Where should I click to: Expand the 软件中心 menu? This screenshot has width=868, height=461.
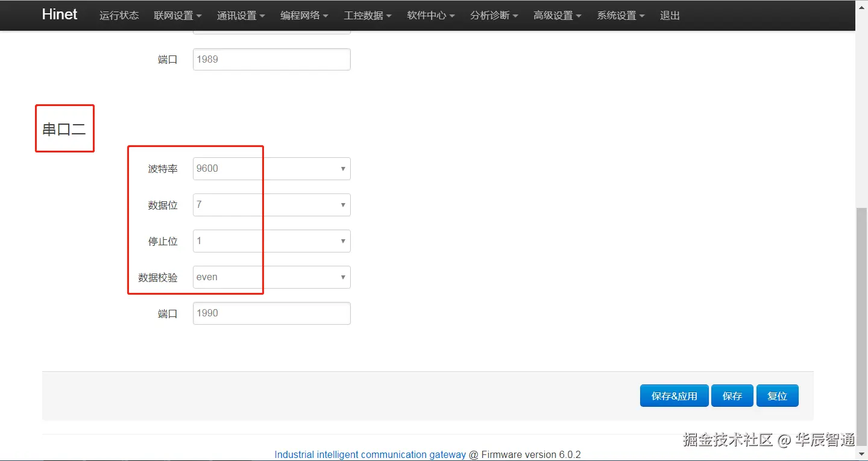click(x=430, y=16)
